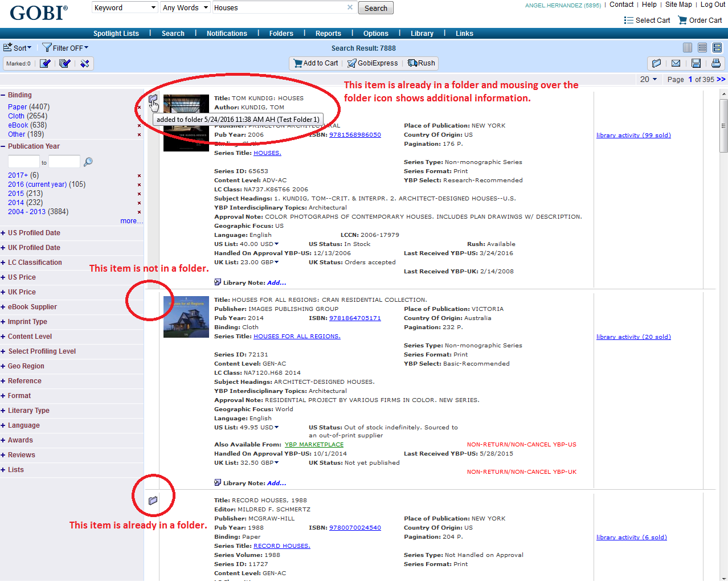The image size is (728, 582).
Task: Click the mark-all stacked checkmark icon
Action: (65, 63)
